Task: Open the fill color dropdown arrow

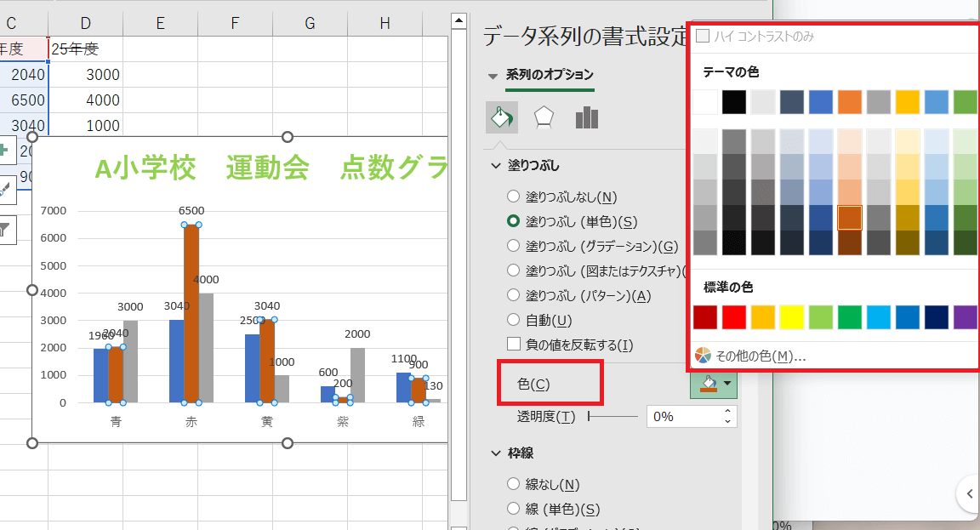Action: 727,384
